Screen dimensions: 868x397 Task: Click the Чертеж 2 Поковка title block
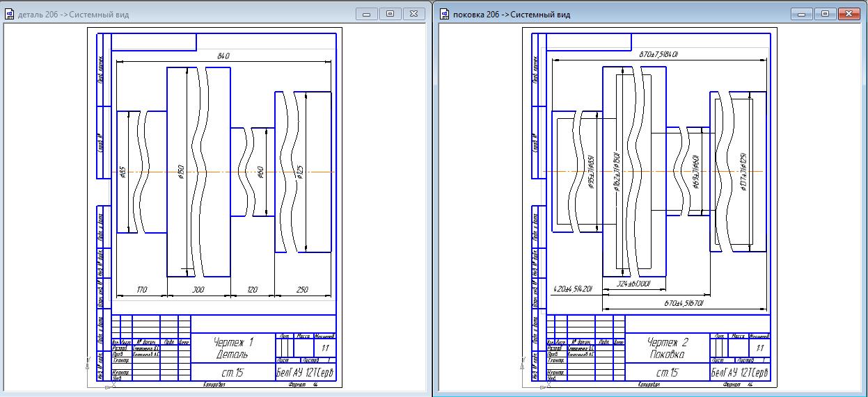click(x=668, y=348)
